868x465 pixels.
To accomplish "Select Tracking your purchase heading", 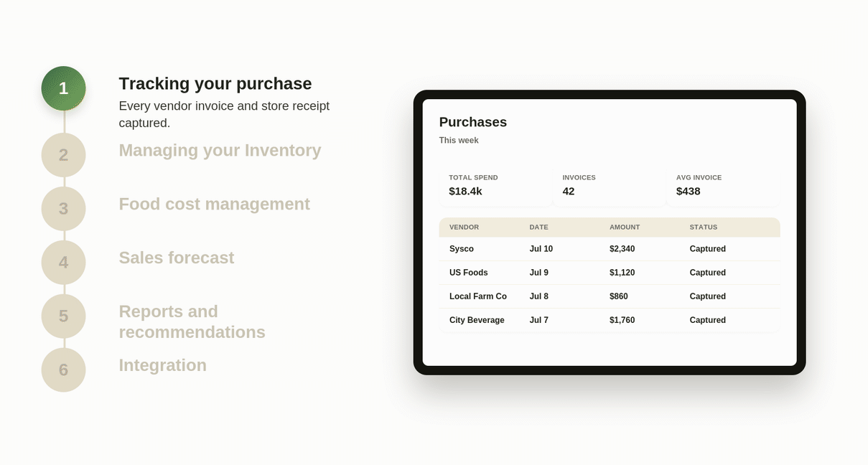I will (x=215, y=83).
